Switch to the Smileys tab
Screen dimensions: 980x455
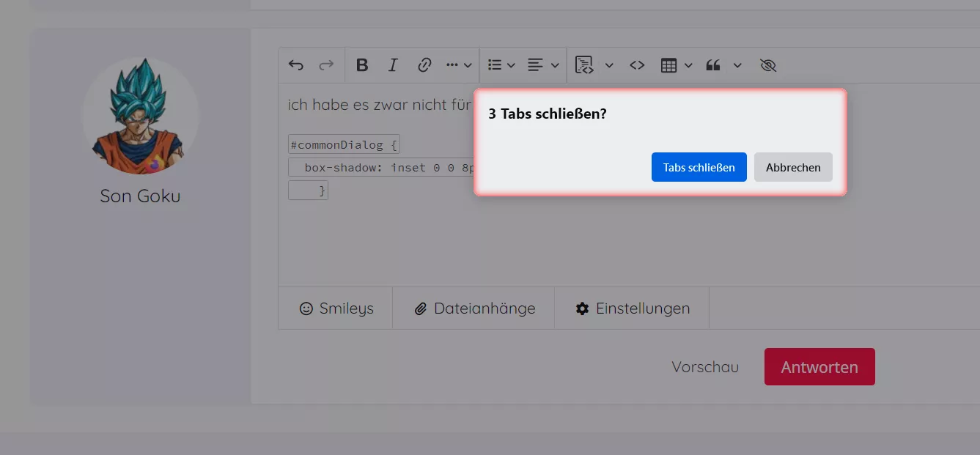pyautogui.click(x=336, y=308)
